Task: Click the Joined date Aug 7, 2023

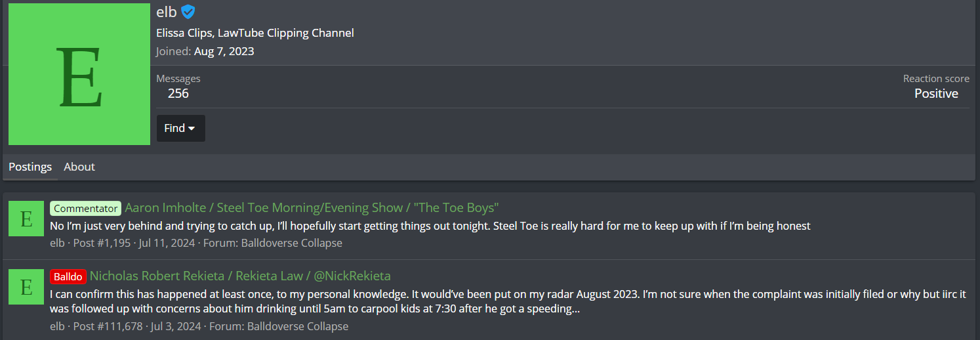Action: point(224,51)
